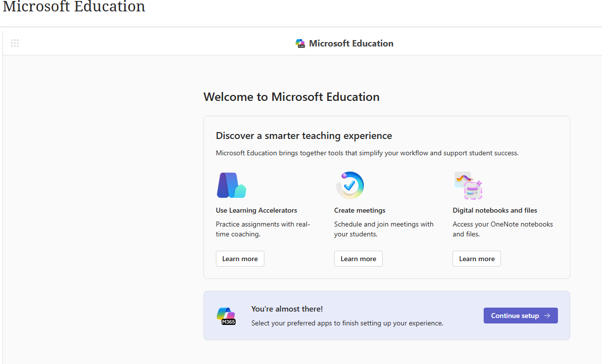Screen dimensions: 602x364
Task: Click the "You're almost there!" banner text
Action: click(287, 309)
